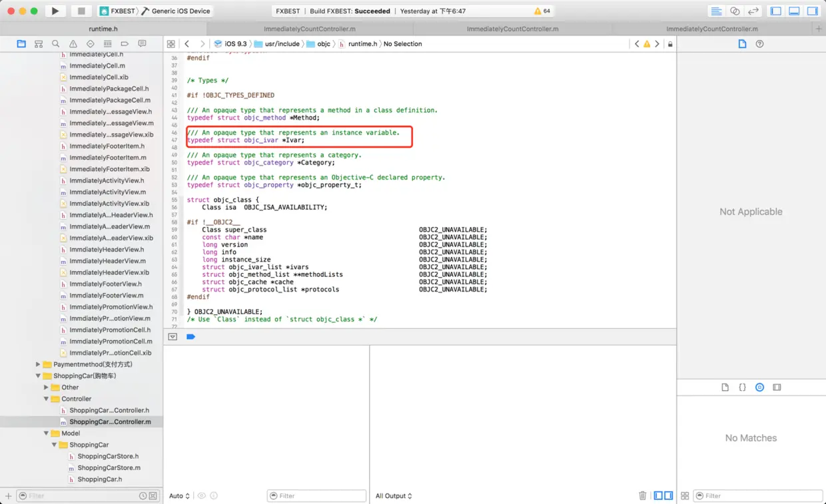
Task: Toggle recent files filter in navigator
Action: pos(143,496)
